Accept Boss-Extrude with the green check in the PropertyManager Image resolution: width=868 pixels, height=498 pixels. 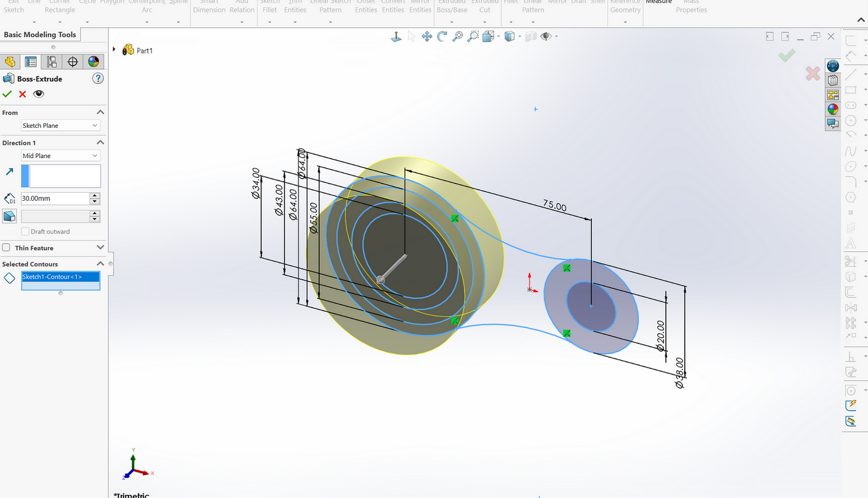pyautogui.click(x=7, y=94)
